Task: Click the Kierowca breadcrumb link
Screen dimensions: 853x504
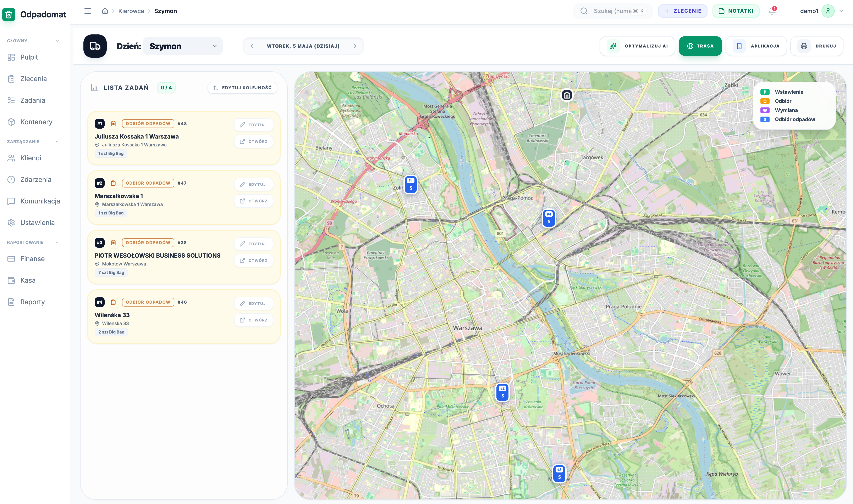Action: point(131,11)
